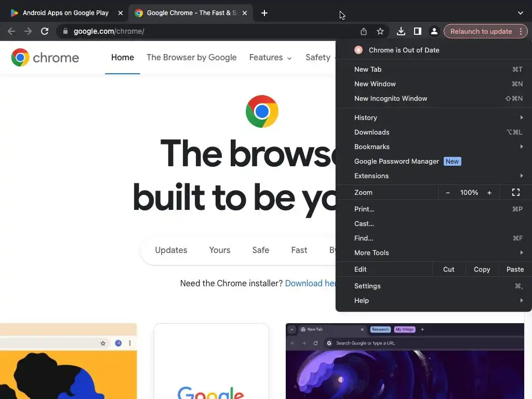Close the Google Chrome tab
Screen dimensions: 532x399
tap(245, 13)
